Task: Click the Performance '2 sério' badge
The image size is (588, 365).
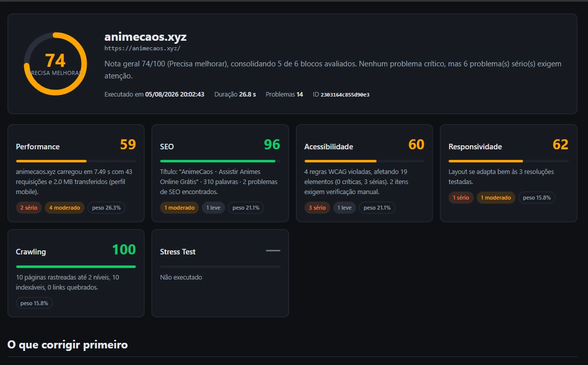Action: click(29, 208)
